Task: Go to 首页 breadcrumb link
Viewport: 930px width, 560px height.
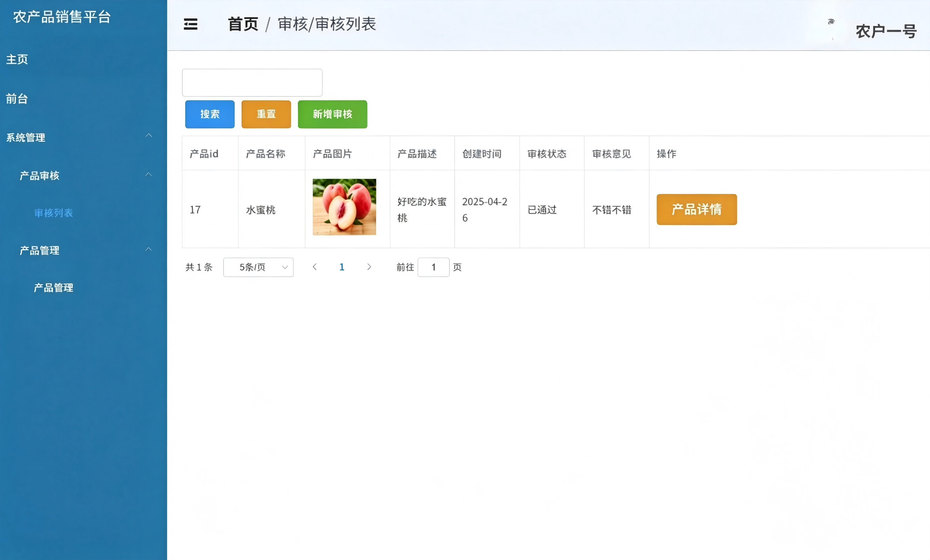Action: coord(243,24)
